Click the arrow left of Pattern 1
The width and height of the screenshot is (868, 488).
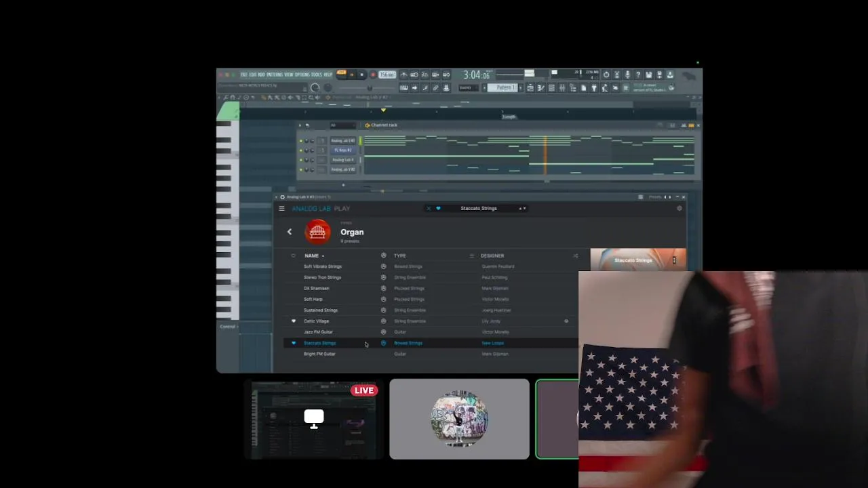click(x=484, y=87)
